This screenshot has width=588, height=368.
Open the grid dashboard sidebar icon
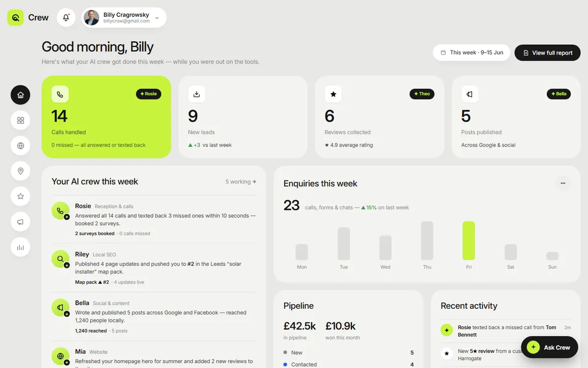click(21, 120)
